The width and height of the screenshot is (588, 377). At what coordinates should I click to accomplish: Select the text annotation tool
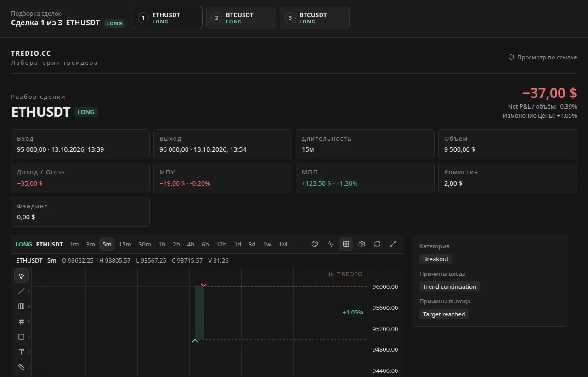[x=21, y=352]
